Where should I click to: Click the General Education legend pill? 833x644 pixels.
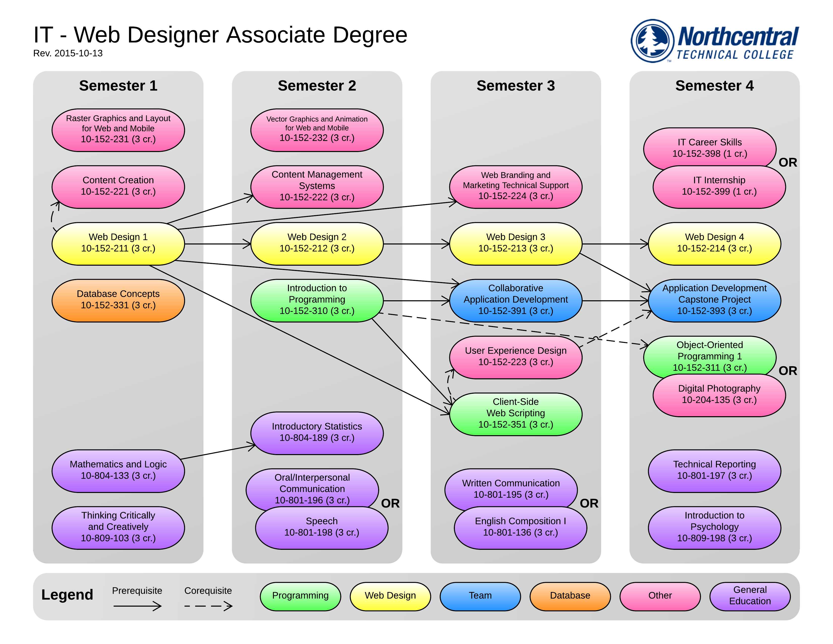[x=749, y=596]
